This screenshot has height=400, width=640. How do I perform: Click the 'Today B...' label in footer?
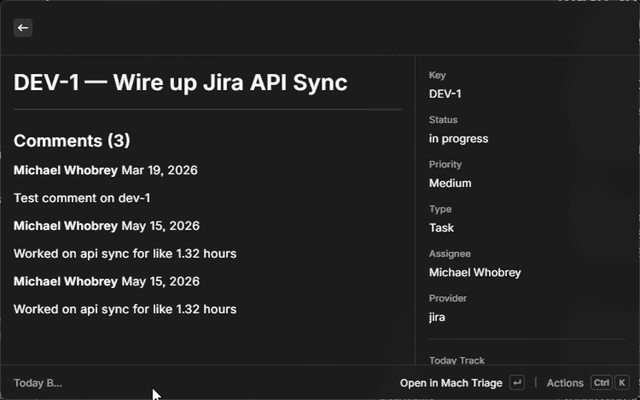coord(38,383)
